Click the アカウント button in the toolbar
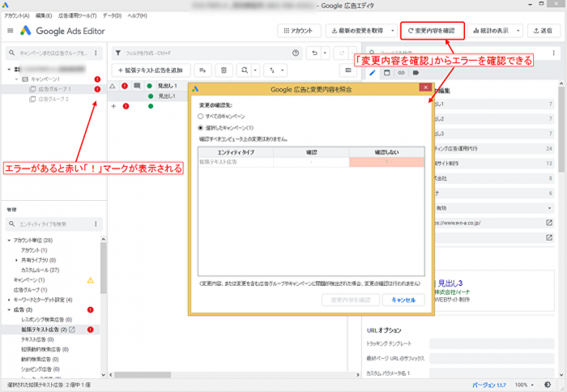 click(x=299, y=31)
